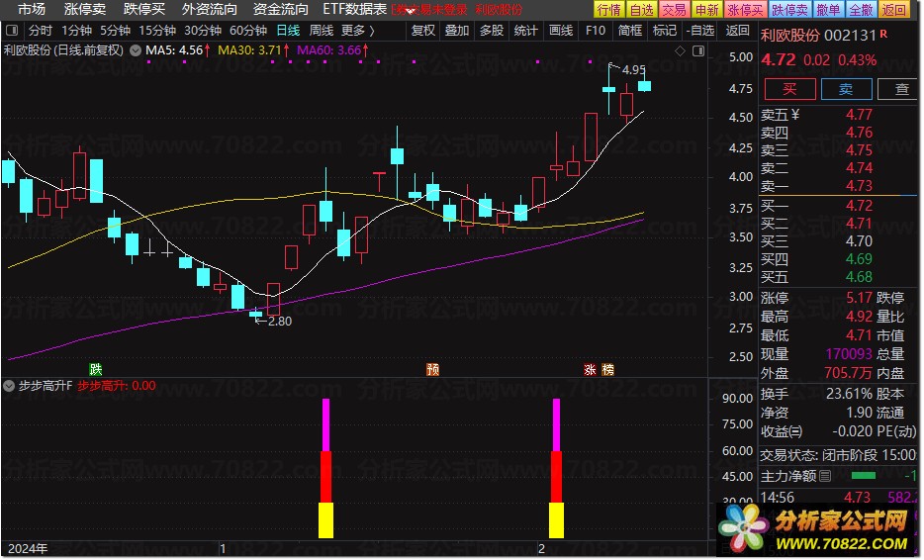Open F10 company info

[596, 30]
